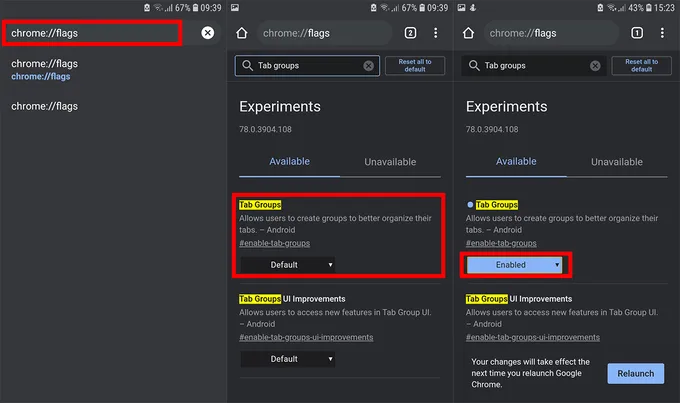Image resolution: width=680 pixels, height=403 pixels.
Task: Open #enable-tab-groups-ui-improvements link in the middle screen
Action: pos(306,337)
